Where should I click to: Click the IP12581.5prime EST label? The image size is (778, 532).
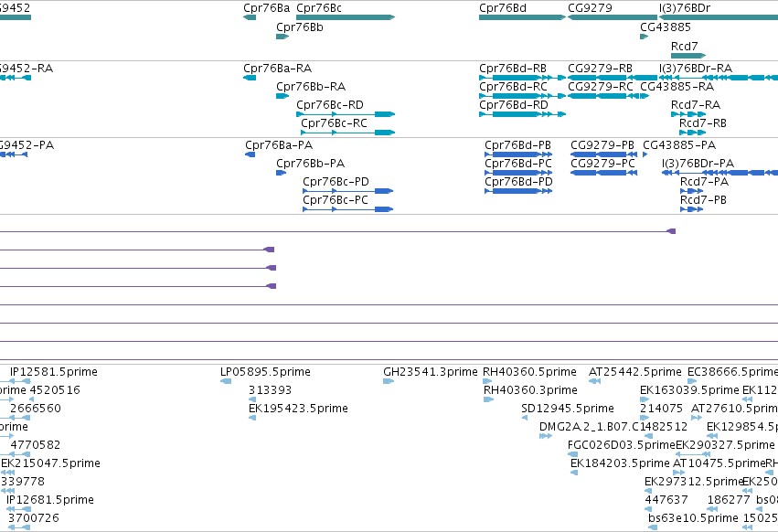tap(54, 372)
